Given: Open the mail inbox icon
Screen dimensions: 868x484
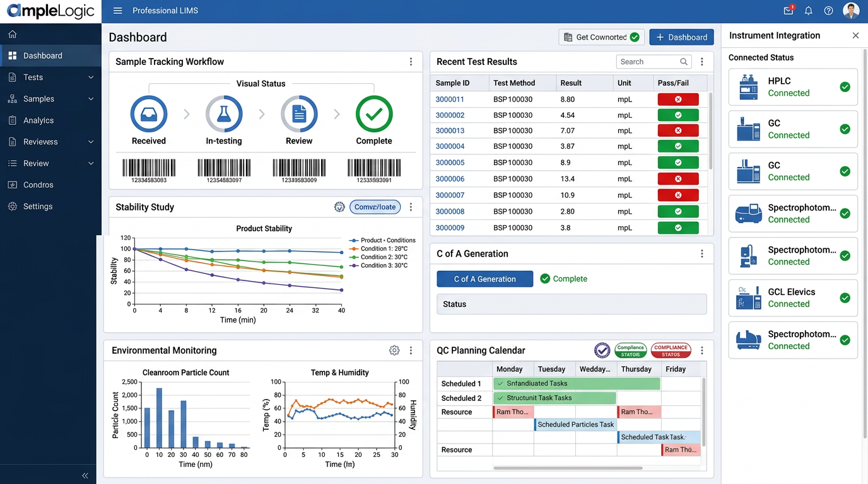Looking at the screenshot, I should [788, 11].
